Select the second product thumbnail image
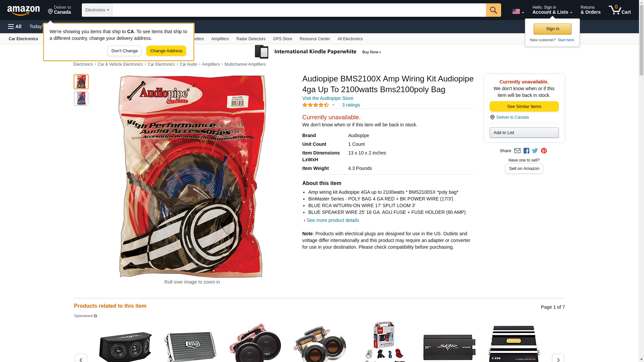644x362 pixels. point(81,99)
